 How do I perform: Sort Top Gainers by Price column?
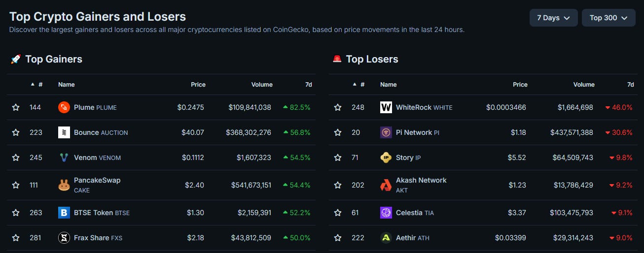198,85
